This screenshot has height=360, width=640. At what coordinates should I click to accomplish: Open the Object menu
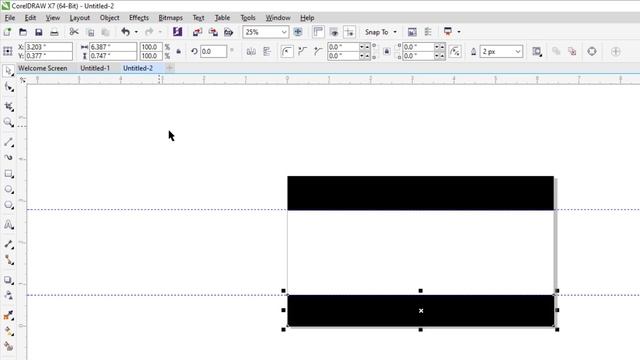109,18
